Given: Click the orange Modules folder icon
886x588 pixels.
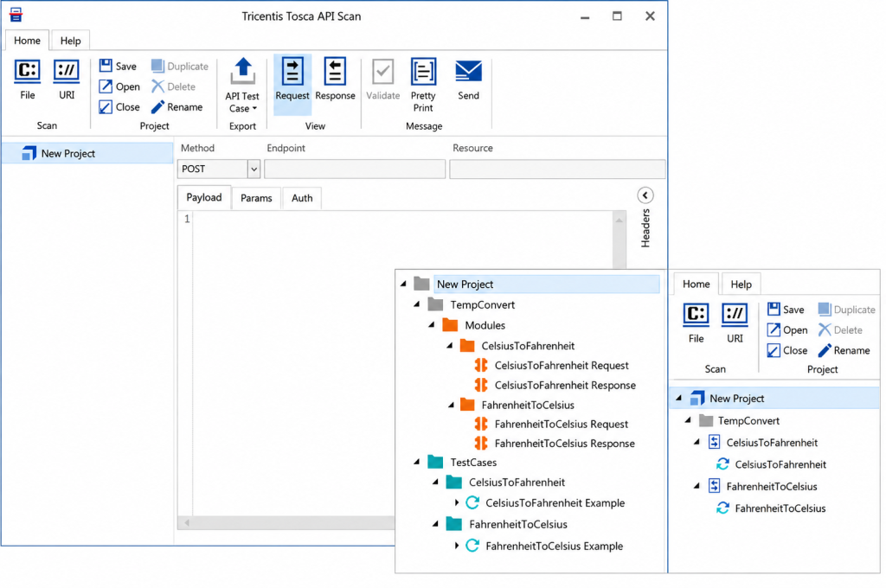Looking at the screenshot, I should click(450, 325).
